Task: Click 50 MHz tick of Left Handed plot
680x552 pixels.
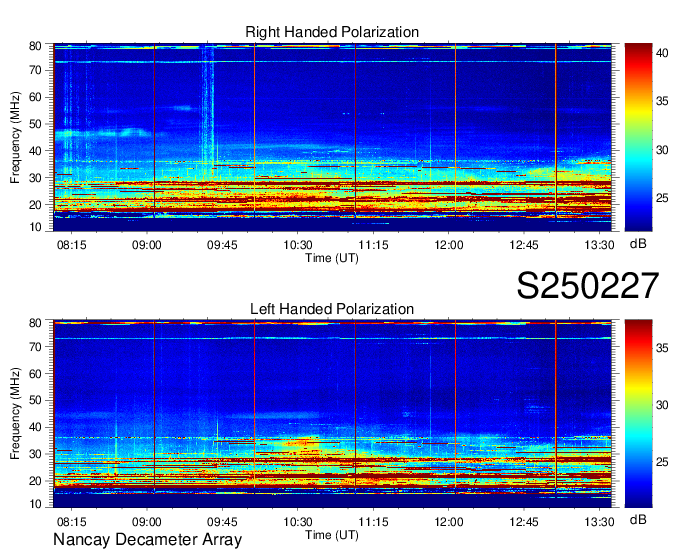Action: click(35, 400)
